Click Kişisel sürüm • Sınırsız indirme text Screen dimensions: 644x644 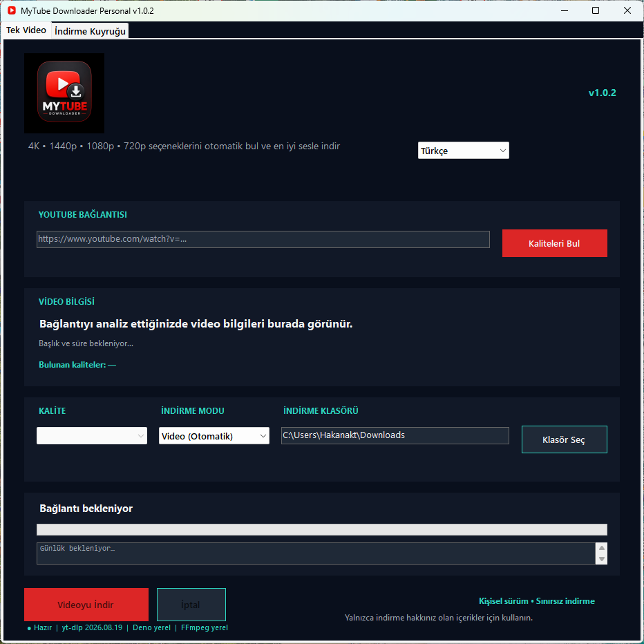(x=536, y=601)
